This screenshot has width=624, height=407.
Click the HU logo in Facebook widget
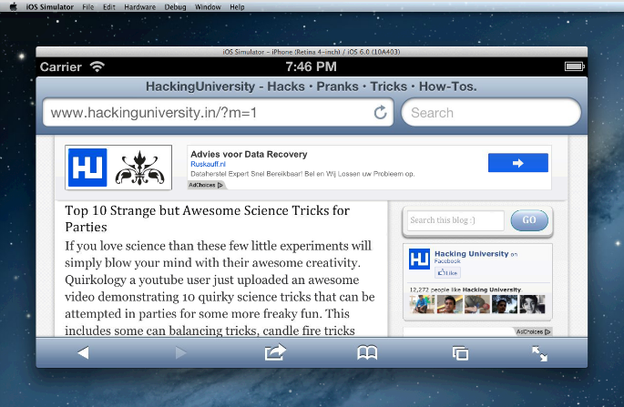(x=419, y=259)
